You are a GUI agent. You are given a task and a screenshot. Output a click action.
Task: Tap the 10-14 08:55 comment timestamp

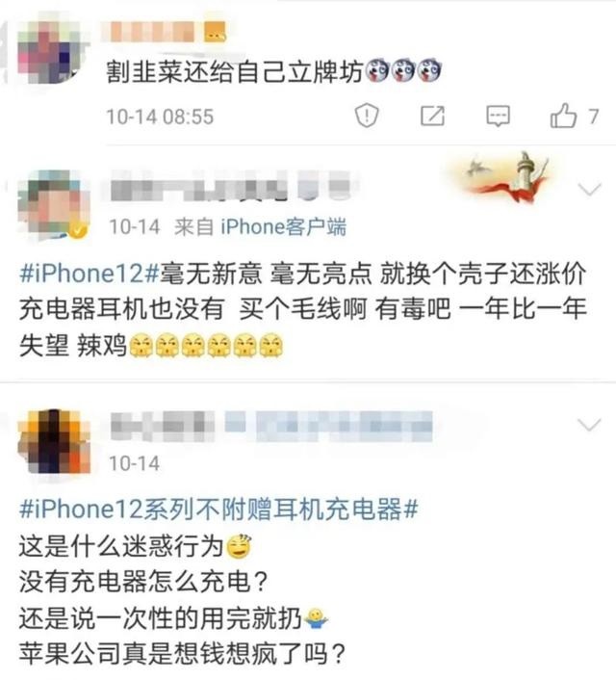(x=161, y=117)
